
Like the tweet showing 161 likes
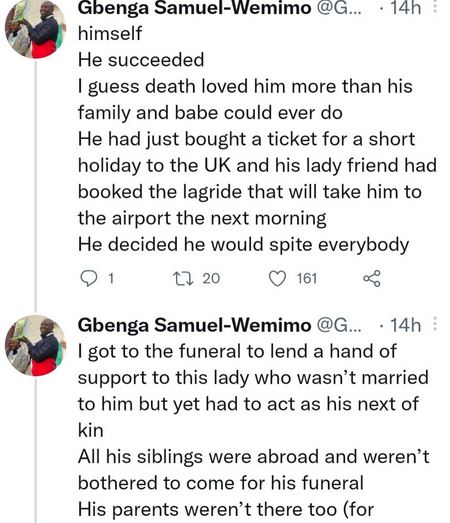coord(277,279)
